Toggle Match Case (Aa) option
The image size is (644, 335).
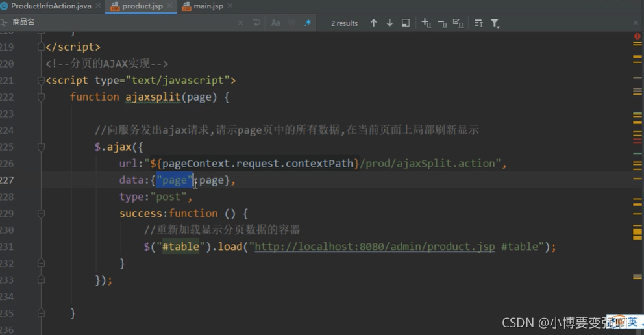276,23
